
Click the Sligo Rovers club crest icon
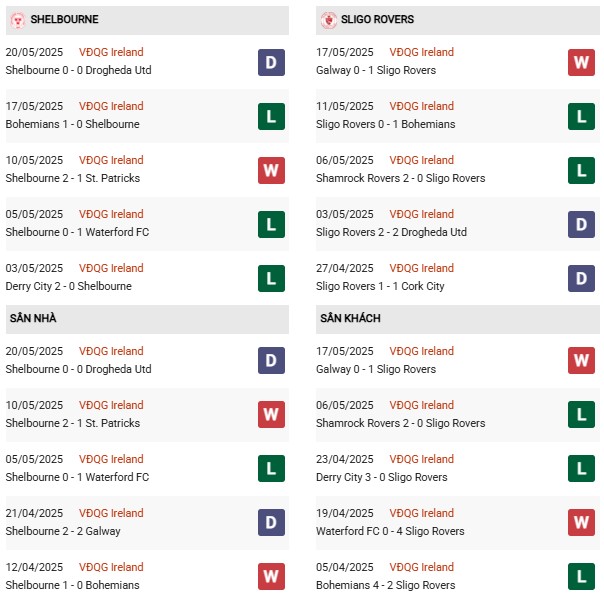(329, 20)
